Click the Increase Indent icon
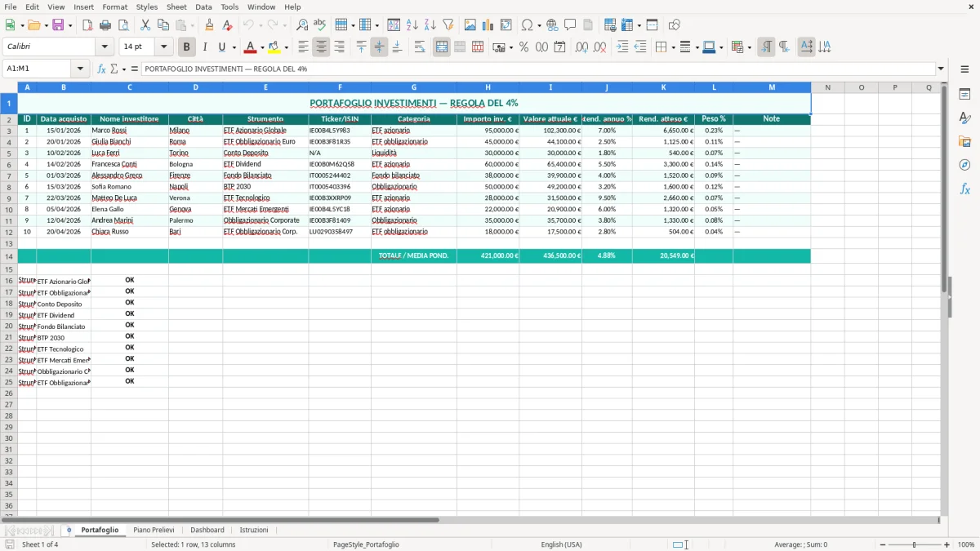This screenshot has height=551, width=980. [x=622, y=47]
